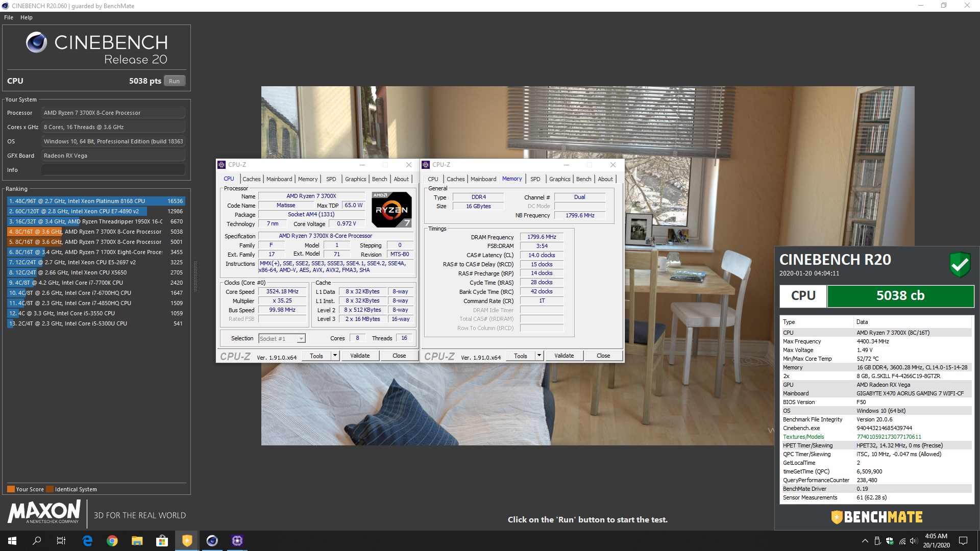Open the Action Center notifications icon
980x551 pixels.
(963, 541)
